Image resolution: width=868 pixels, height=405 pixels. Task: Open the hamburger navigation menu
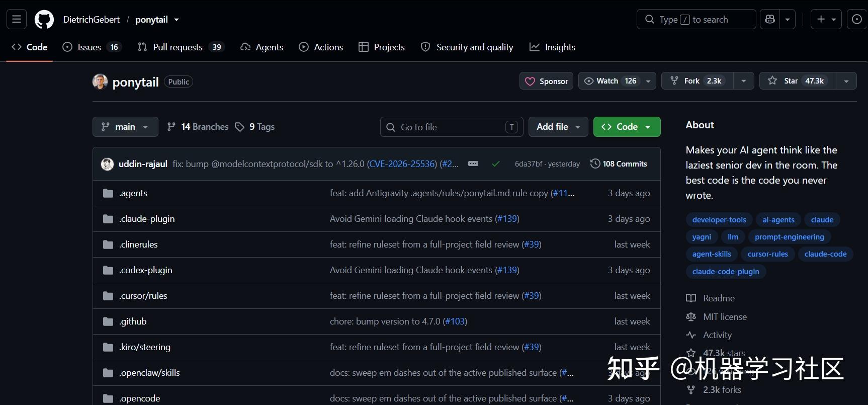[16, 20]
